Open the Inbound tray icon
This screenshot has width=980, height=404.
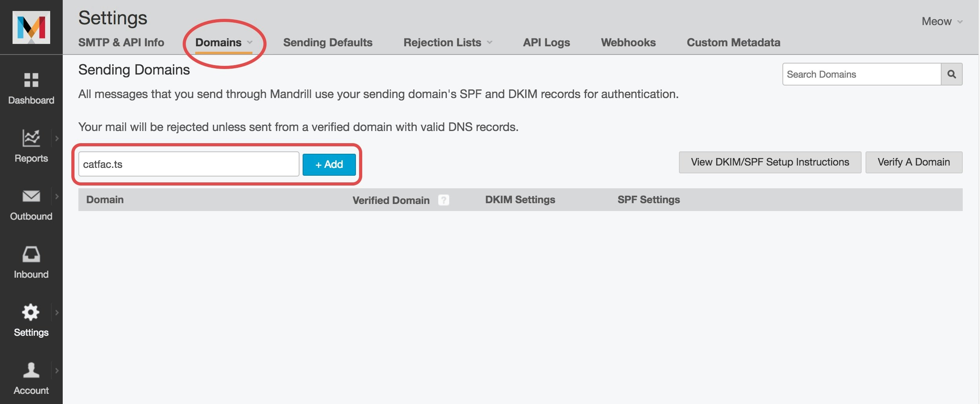pyautogui.click(x=31, y=254)
